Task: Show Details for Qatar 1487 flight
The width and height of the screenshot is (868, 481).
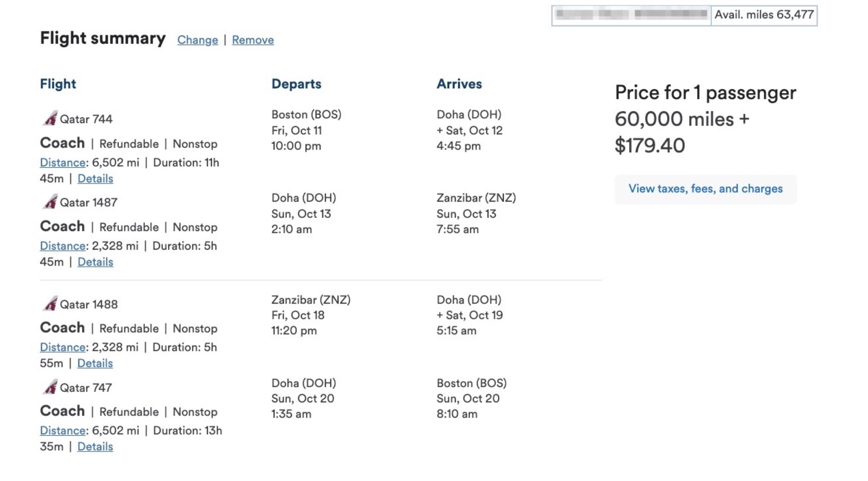Action: pos(95,262)
